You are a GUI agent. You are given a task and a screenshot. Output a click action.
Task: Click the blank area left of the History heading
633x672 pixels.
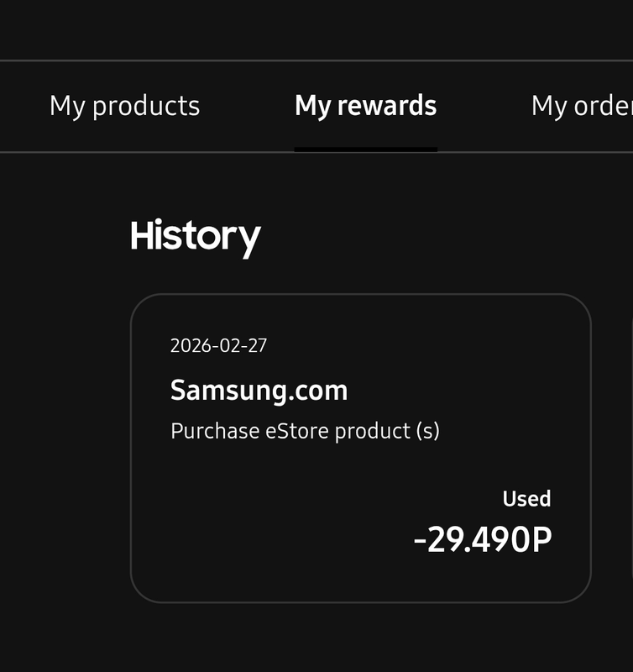click(x=63, y=236)
